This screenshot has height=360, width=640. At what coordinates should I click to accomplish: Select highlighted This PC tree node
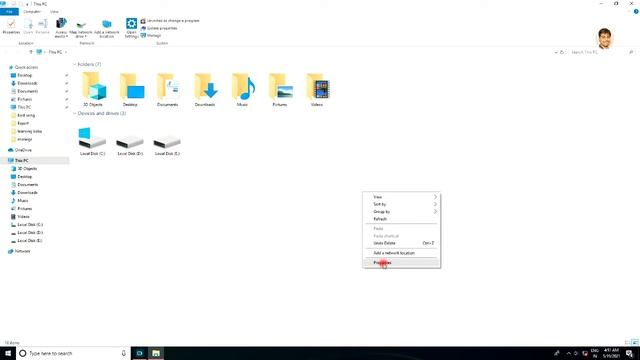[22, 161]
